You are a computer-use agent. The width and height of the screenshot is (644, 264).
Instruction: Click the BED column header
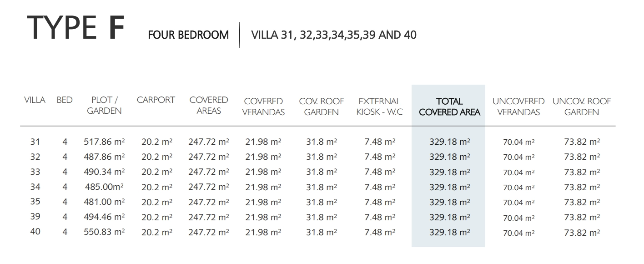coord(65,100)
